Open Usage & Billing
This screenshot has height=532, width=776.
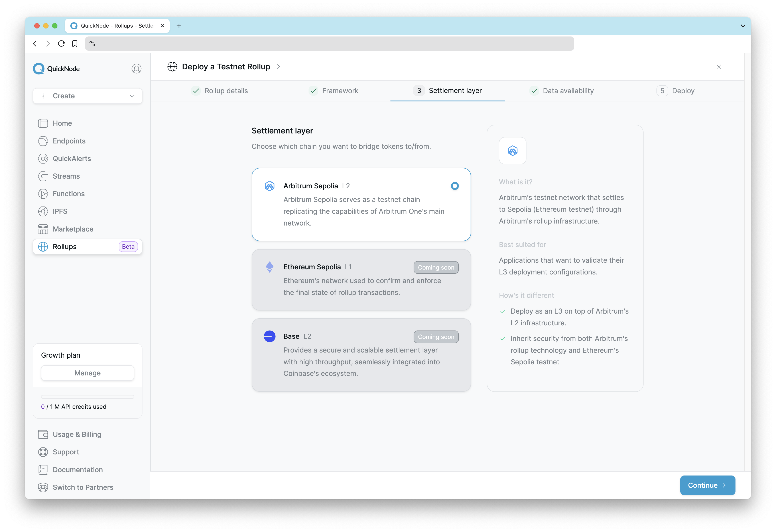pos(77,434)
